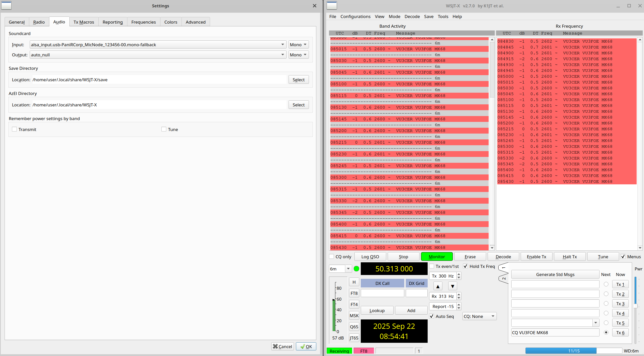Click the 11/15 sequence progress bar
The height and width of the screenshot is (356, 644).
click(574, 351)
